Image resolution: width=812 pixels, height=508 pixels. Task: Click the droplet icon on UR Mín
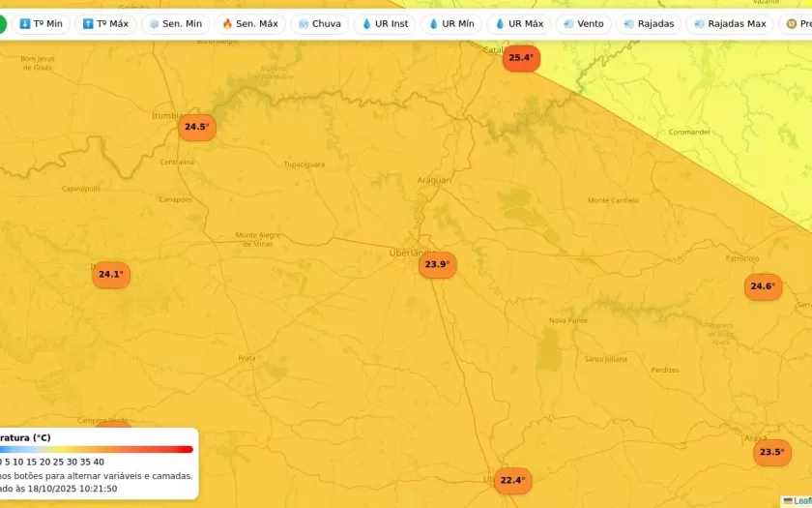[433, 24]
